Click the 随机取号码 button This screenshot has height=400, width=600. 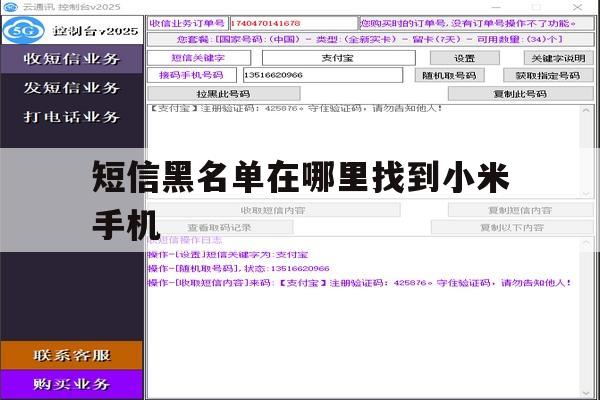(450, 75)
